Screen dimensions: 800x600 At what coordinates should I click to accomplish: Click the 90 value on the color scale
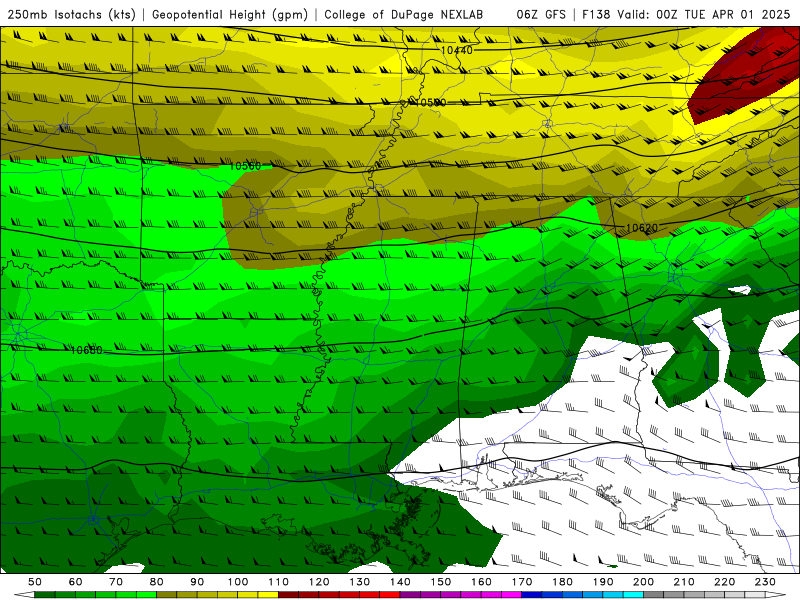click(197, 582)
